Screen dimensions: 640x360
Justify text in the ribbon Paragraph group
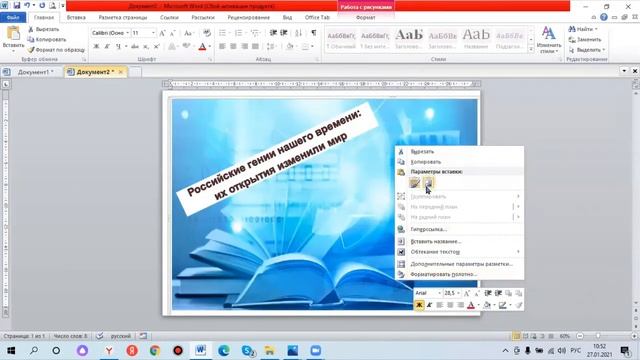[x=255, y=47]
